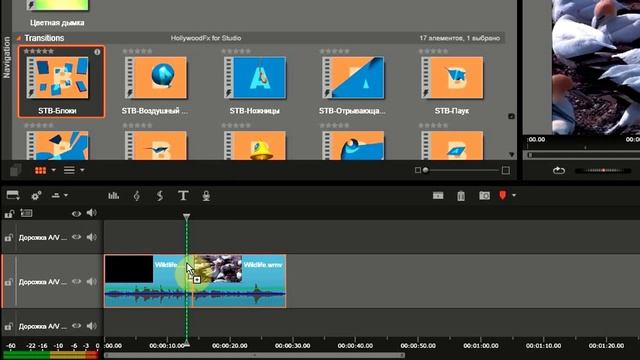The height and width of the screenshot is (360, 640).
Task: Toggle the eye for all tracks in the header row
Action: pyautogui.click(x=76, y=213)
